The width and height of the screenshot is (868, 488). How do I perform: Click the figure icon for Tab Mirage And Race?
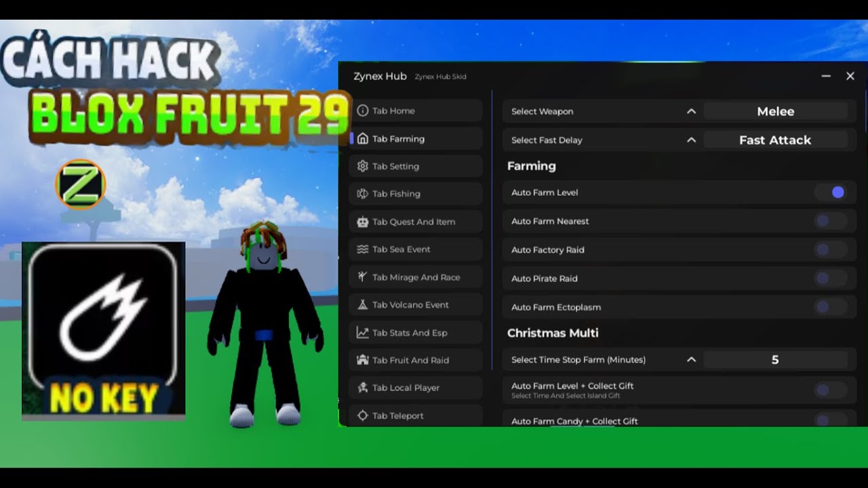[x=363, y=277]
